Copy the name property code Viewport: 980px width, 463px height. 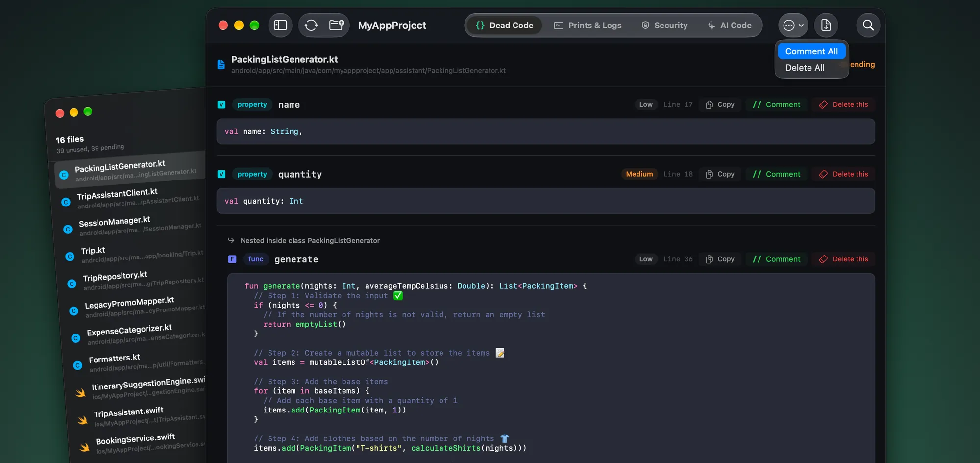click(720, 104)
